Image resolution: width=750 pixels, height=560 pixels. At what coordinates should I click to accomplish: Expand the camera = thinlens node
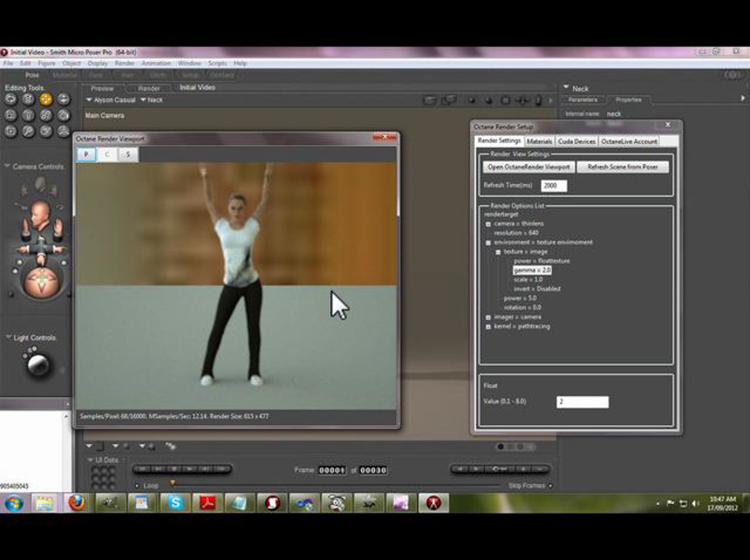(x=488, y=224)
